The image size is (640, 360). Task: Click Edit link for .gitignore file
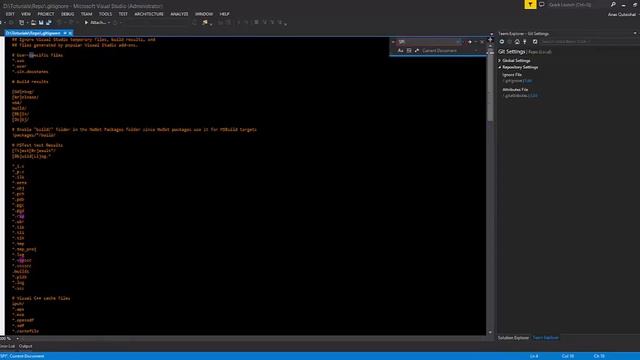point(528,81)
